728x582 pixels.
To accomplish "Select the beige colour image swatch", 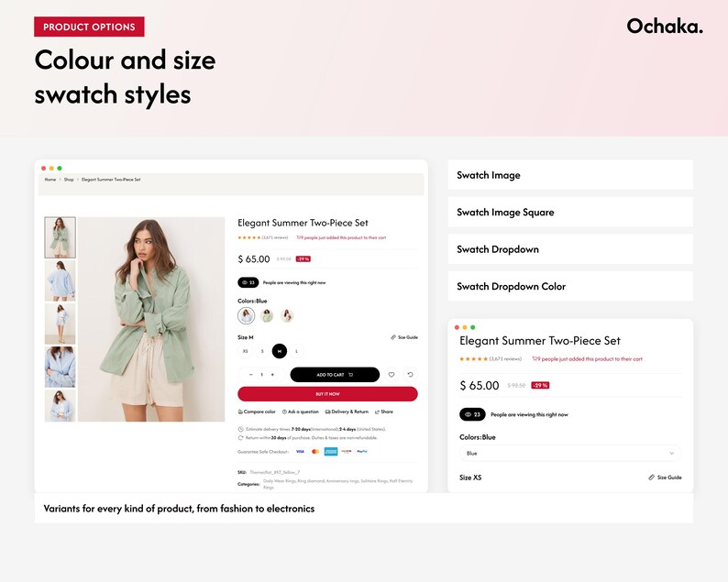I will (x=287, y=315).
